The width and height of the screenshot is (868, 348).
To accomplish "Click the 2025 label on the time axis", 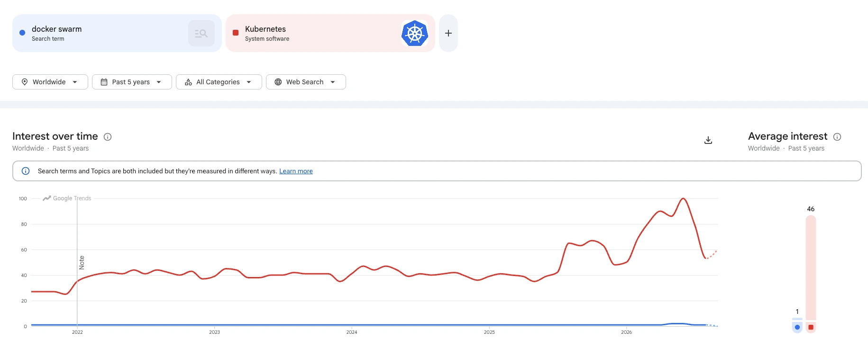I will pyautogui.click(x=489, y=332).
